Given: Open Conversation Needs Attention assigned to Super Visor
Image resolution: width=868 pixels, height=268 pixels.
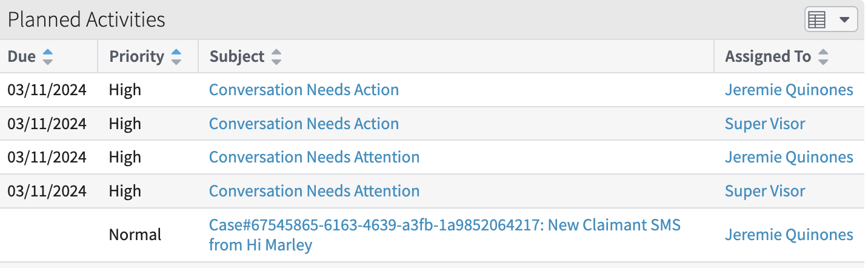Looking at the screenshot, I should tap(314, 192).
